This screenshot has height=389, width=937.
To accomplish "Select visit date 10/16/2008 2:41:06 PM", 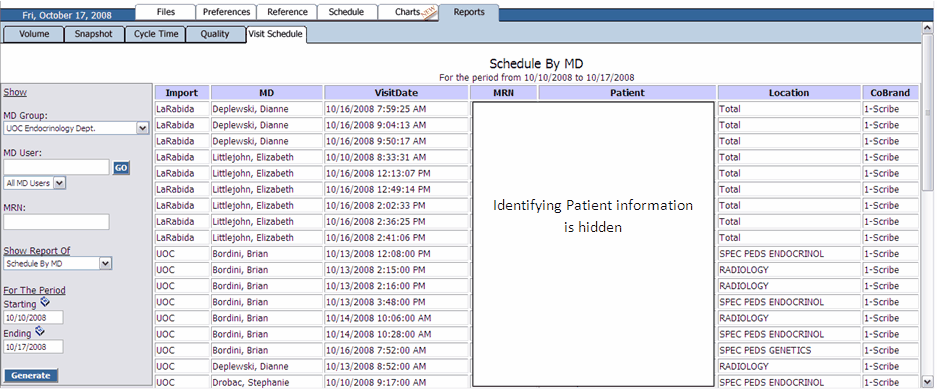I will click(x=396, y=238).
